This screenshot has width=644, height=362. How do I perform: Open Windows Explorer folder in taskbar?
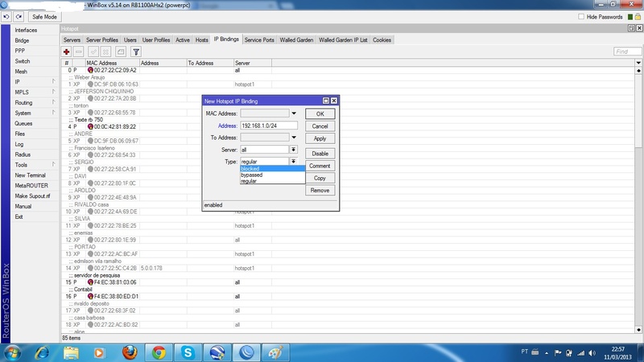pyautogui.click(x=71, y=352)
